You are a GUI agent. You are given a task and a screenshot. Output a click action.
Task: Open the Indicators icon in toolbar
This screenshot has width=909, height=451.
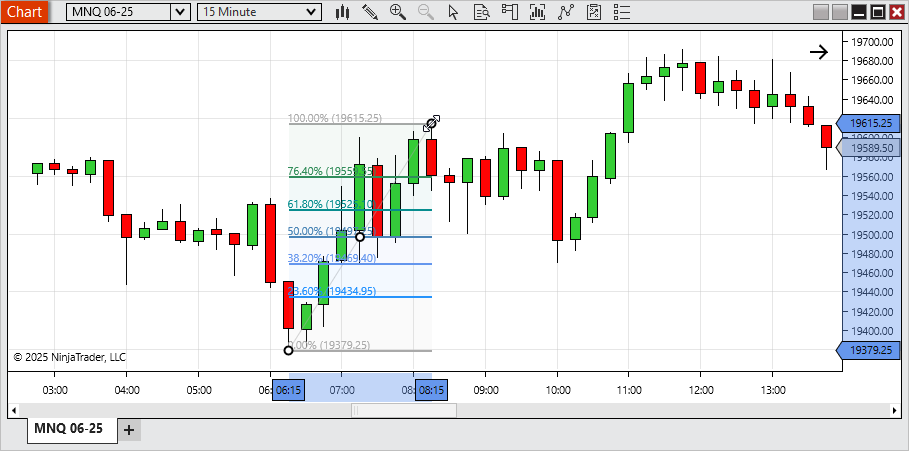[x=538, y=12]
